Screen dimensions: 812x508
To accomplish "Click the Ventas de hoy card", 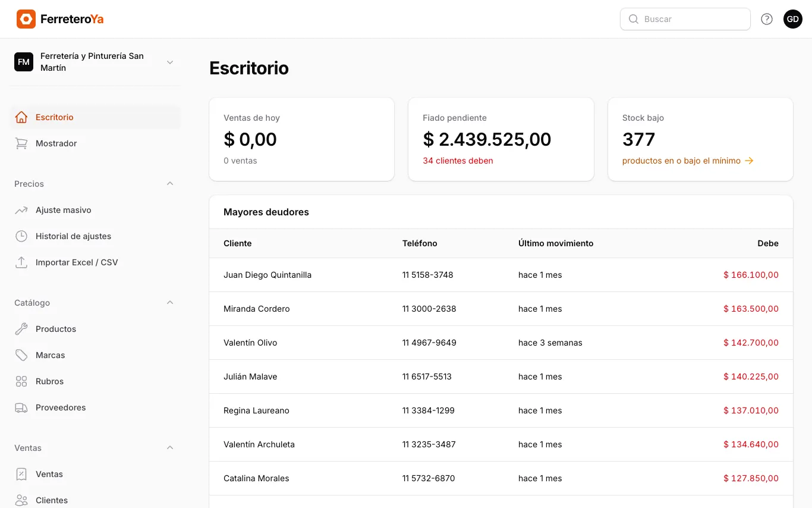I will (x=301, y=139).
